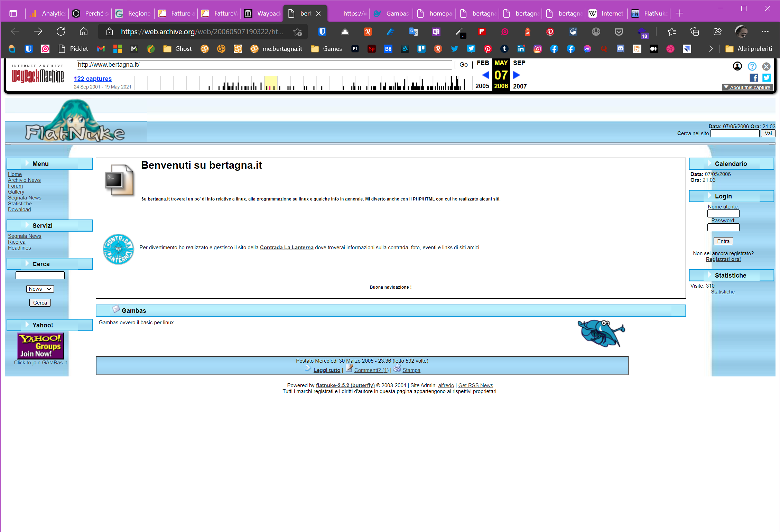
Task: Click the Nome utente input field
Action: [723, 214]
